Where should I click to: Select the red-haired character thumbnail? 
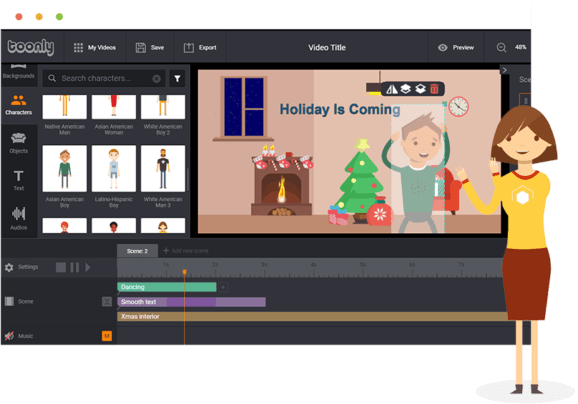[x=65, y=225]
